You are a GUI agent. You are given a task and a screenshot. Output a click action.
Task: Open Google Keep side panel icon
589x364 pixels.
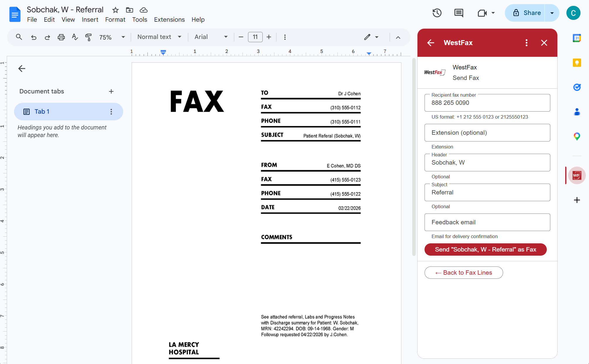(x=577, y=62)
